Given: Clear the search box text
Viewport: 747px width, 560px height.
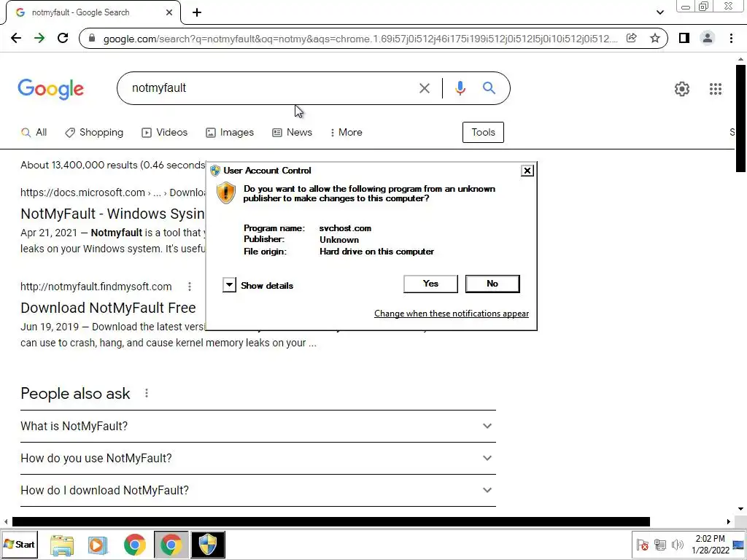Looking at the screenshot, I should [x=425, y=88].
